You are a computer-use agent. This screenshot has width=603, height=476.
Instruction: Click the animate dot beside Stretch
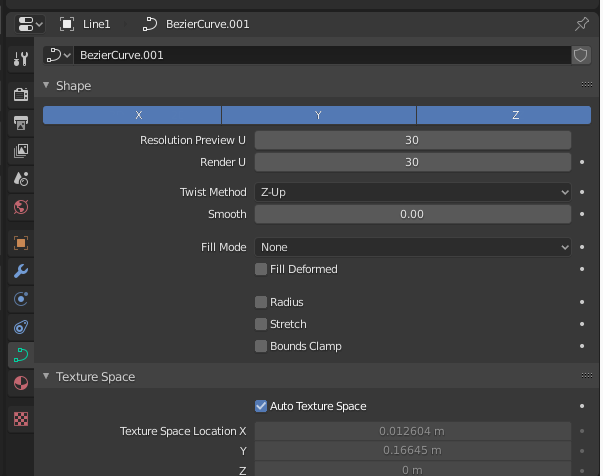(x=582, y=324)
